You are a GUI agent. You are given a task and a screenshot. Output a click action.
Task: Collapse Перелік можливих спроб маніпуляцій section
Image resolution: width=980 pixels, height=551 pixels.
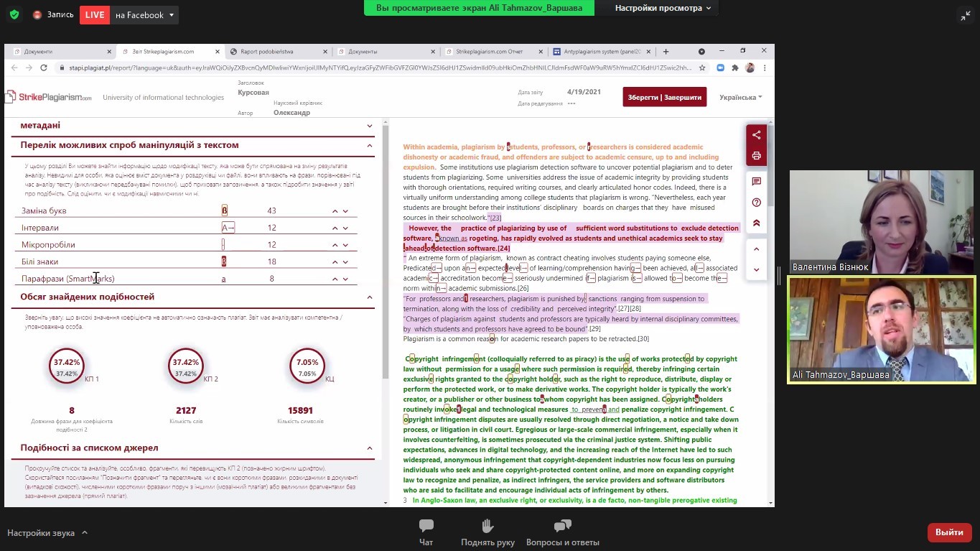[370, 145]
